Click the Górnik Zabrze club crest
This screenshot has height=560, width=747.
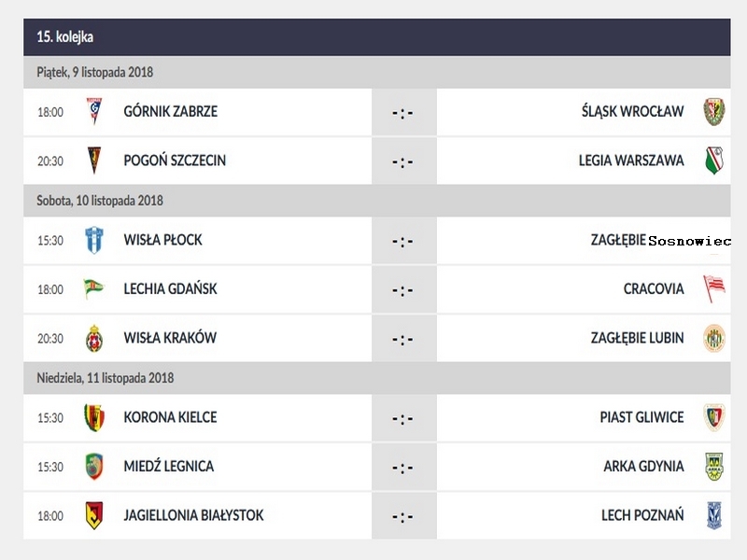click(x=94, y=111)
